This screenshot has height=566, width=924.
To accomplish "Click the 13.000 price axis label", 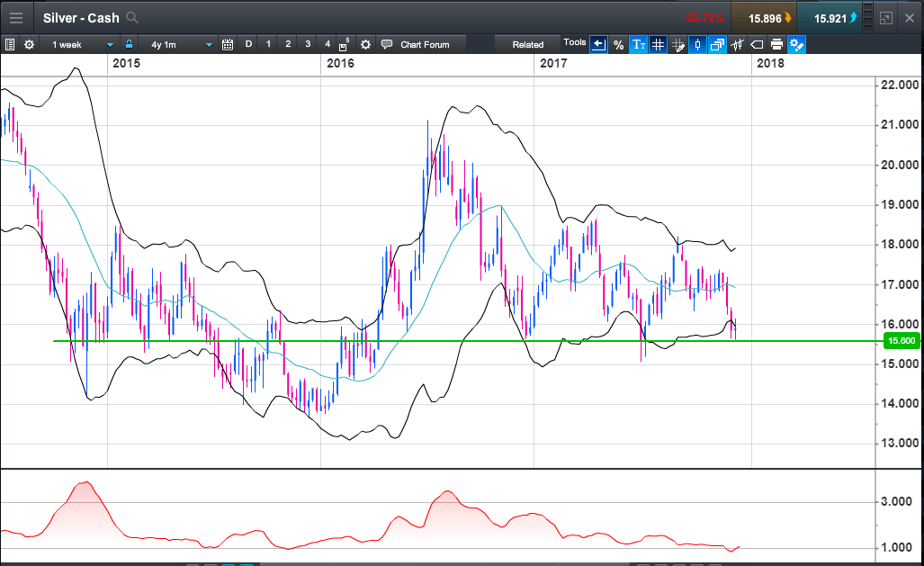I will pyautogui.click(x=899, y=444).
